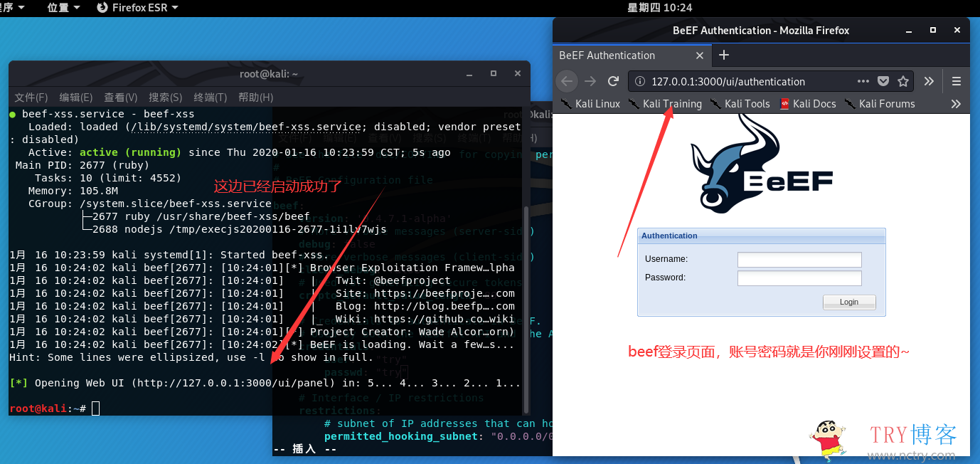980x464 pixels.
Task: Click the Password input field
Action: [x=799, y=278]
